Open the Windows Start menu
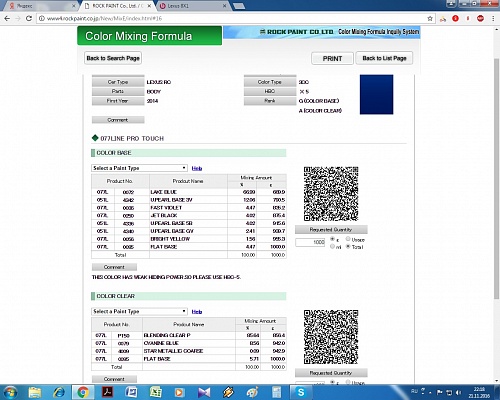 click(10, 392)
